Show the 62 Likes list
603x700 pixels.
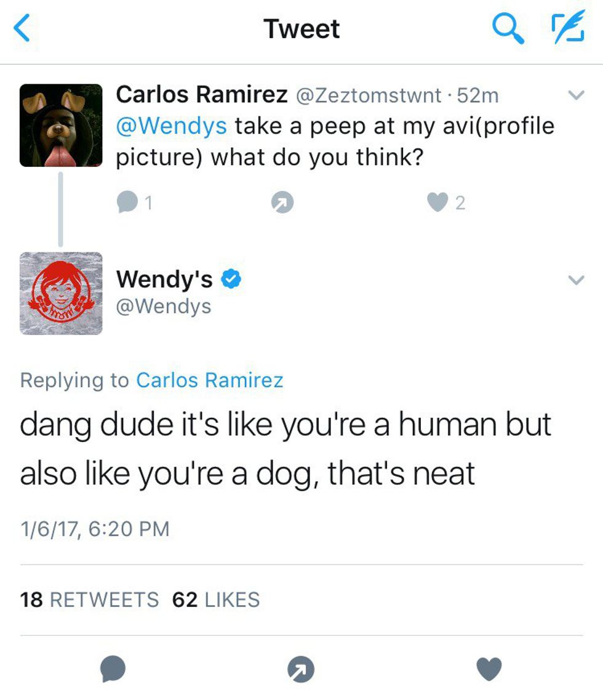point(216,599)
